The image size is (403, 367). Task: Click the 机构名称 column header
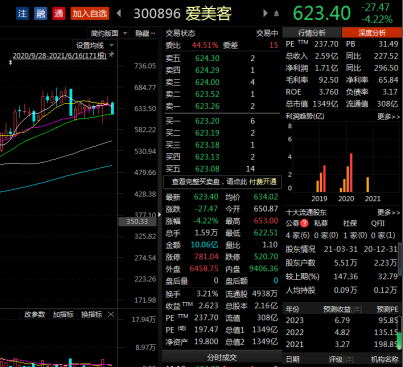(385, 359)
